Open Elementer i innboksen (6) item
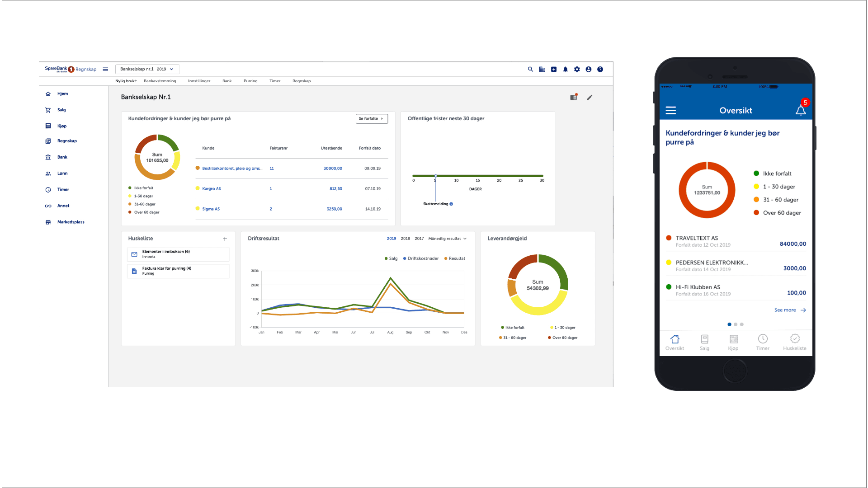The height and width of the screenshot is (488, 868). 178,254
